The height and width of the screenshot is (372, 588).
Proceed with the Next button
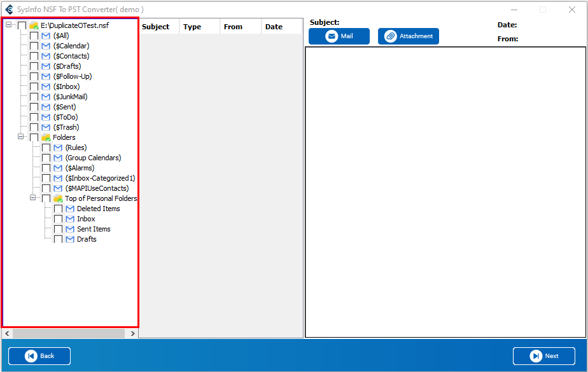point(543,356)
